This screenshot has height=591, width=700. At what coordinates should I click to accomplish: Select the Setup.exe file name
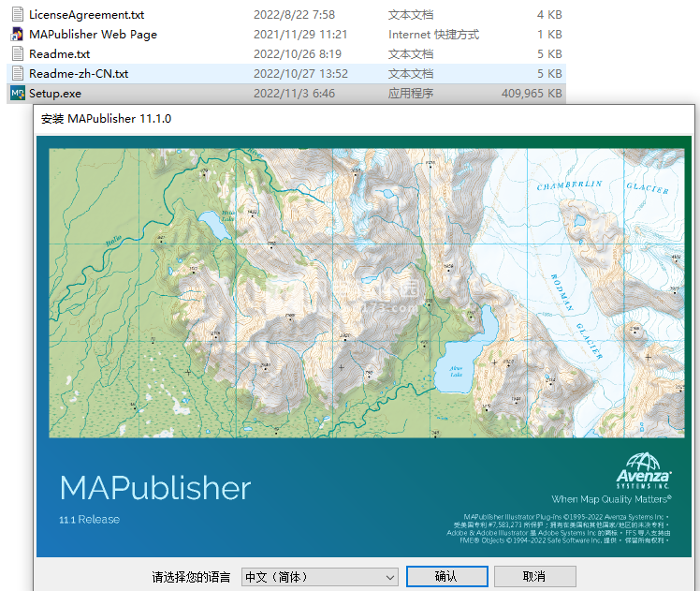(x=55, y=94)
